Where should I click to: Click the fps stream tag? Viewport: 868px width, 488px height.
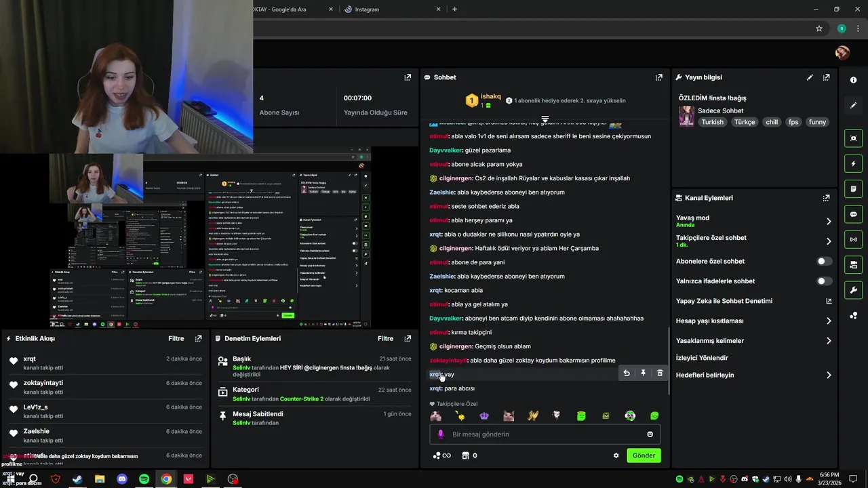coord(793,122)
